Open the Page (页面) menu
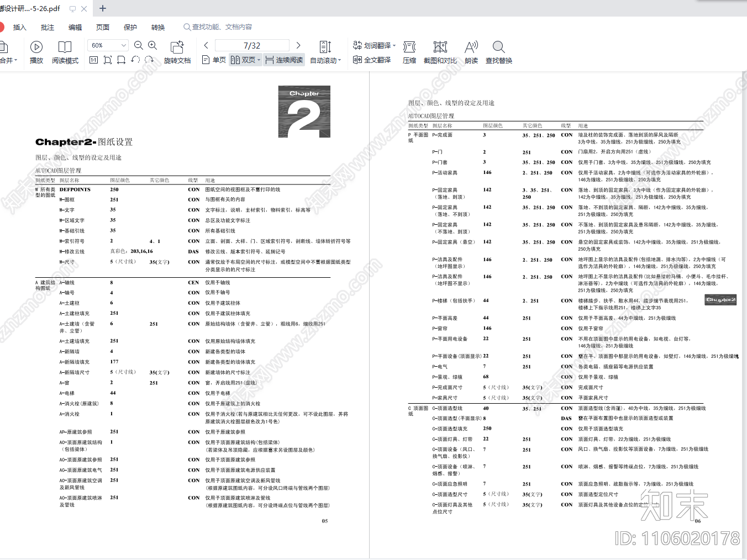This screenshot has height=560, width=747. tap(103, 27)
